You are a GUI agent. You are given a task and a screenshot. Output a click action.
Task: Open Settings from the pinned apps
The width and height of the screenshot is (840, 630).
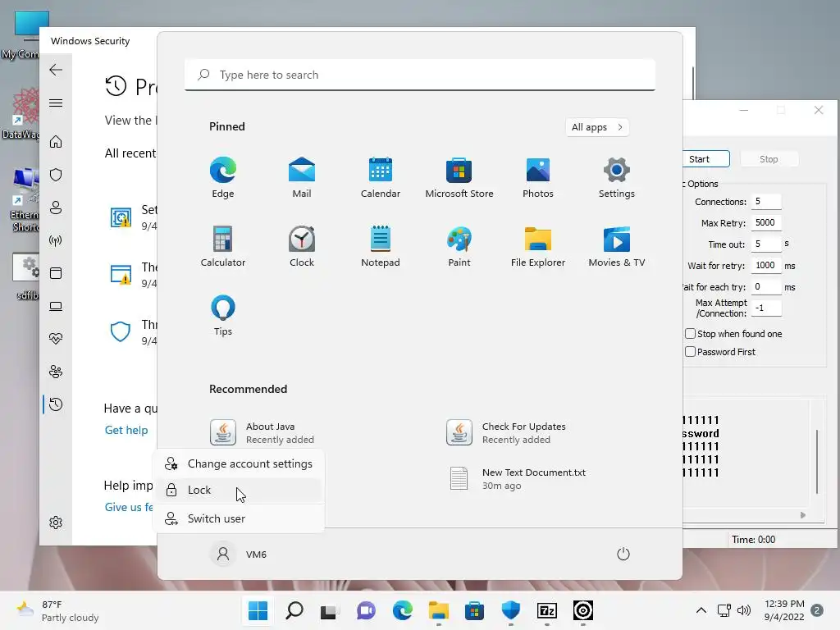click(x=617, y=178)
